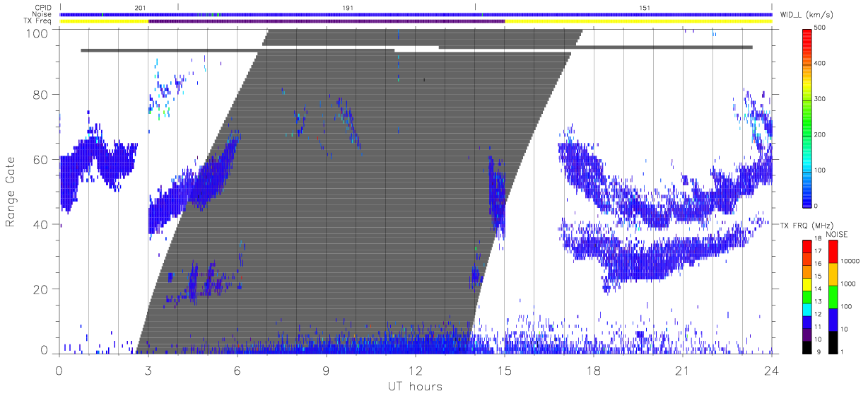Click the 14 label on TX frequency scale
The height and width of the screenshot is (401, 868).
tap(817, 290)
